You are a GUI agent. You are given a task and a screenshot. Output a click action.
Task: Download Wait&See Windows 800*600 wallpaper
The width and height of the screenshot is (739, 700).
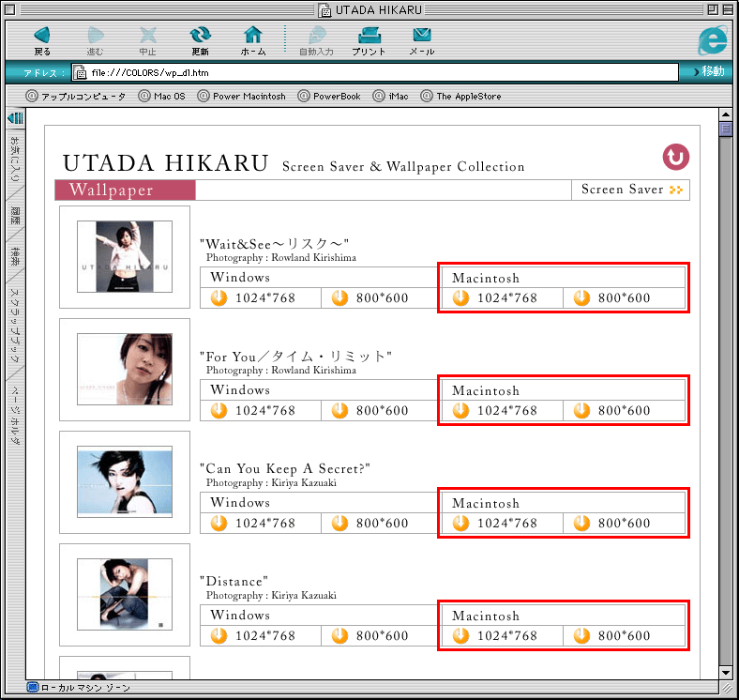pos(380,298)
